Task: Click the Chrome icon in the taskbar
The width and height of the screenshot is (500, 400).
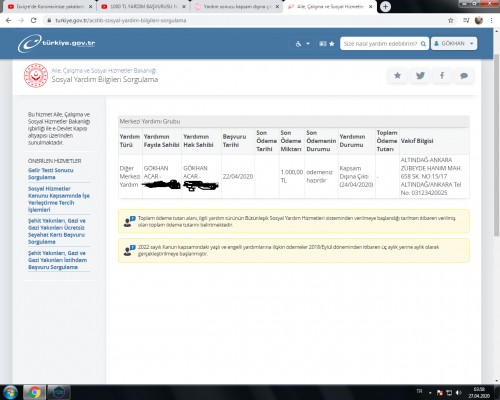Action: (x=34, y=392)
